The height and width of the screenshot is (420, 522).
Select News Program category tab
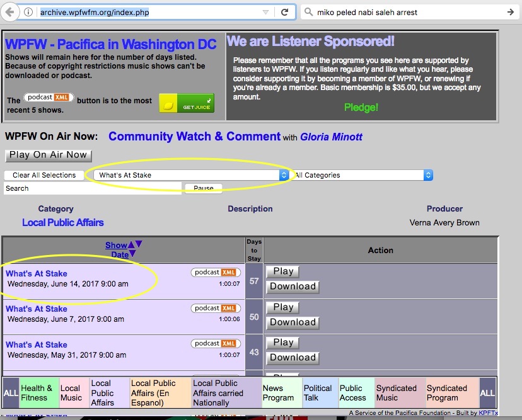[282, 393]
